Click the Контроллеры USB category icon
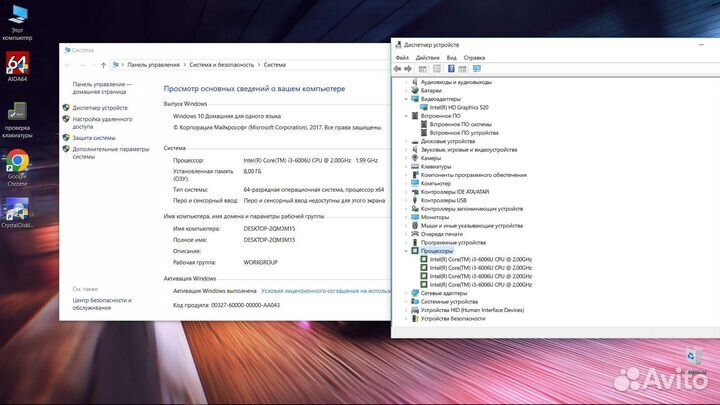This screenshot has width=720, height=405. point(415,200)
